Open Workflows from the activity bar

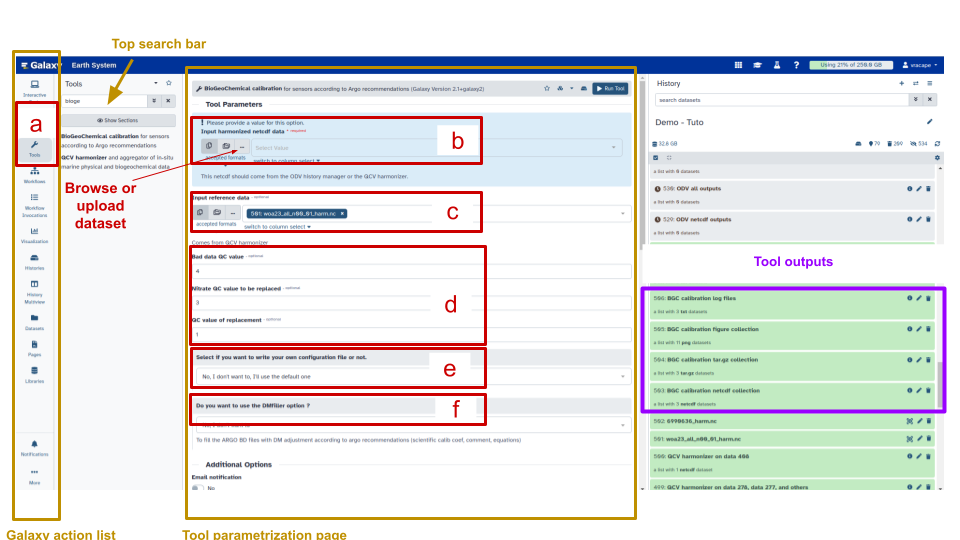[35, 174]
